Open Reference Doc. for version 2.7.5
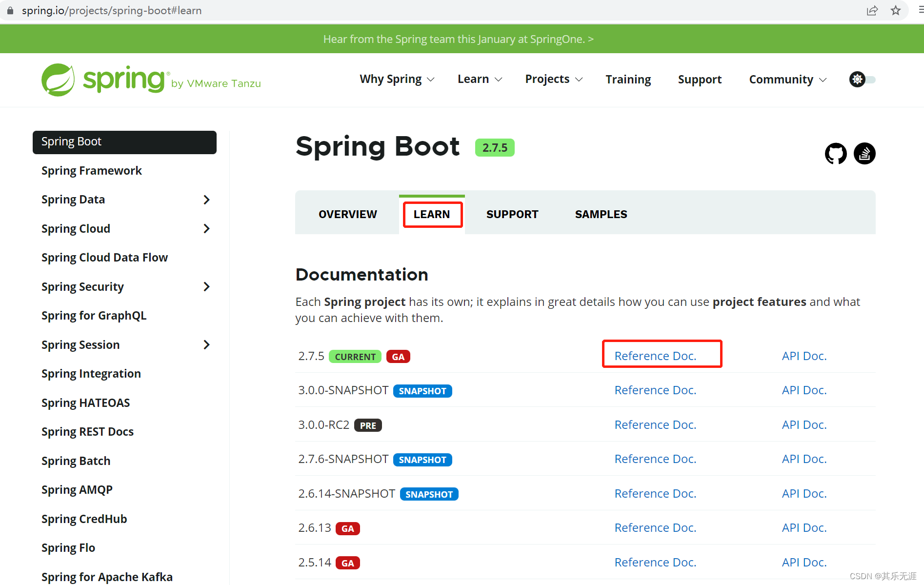The width and height of the screenshot is (924, 585). click(655, 356)
